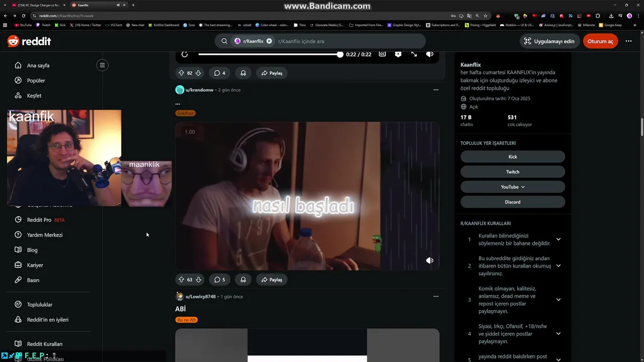Open overflow menu for krandomw's post

tap(436, 90)
